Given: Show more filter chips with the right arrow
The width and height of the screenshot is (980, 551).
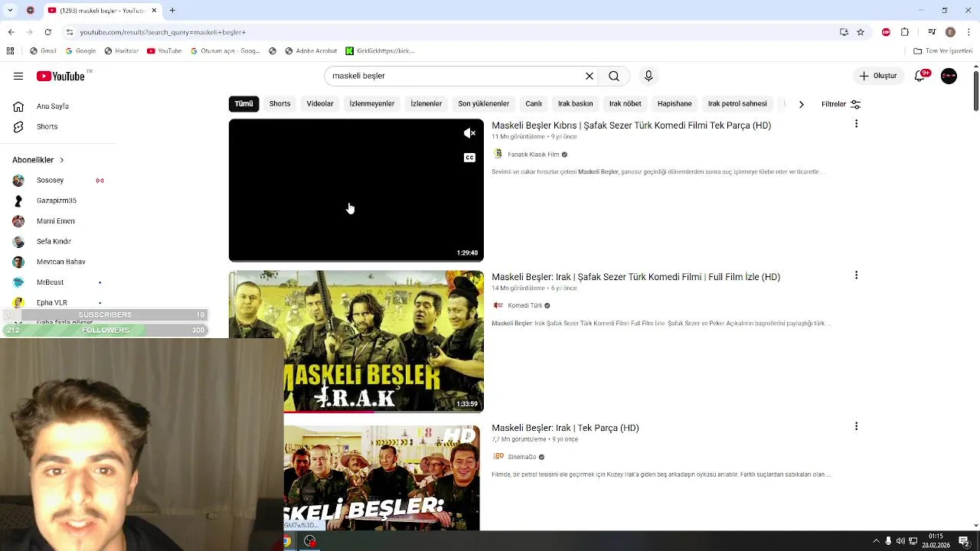Looking at the screenshot, I should pos(801,104).
